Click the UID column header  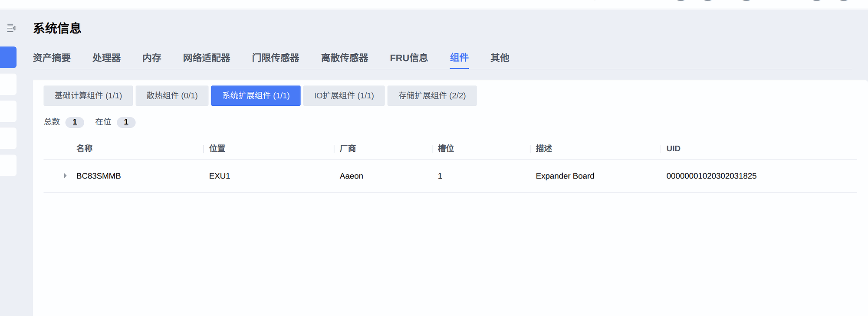pos(674,148)
